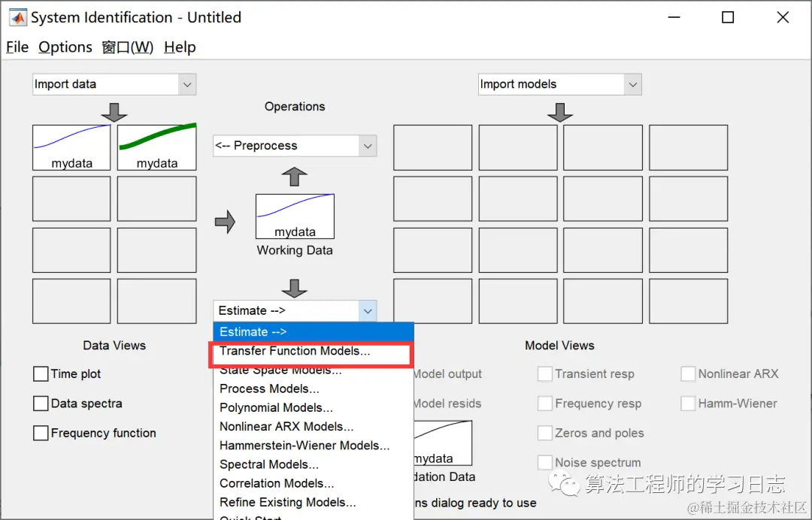Enable the Data spectra checkbox
Image resolution: width=812 pixels, height=520 pixels.
point(41,403)
